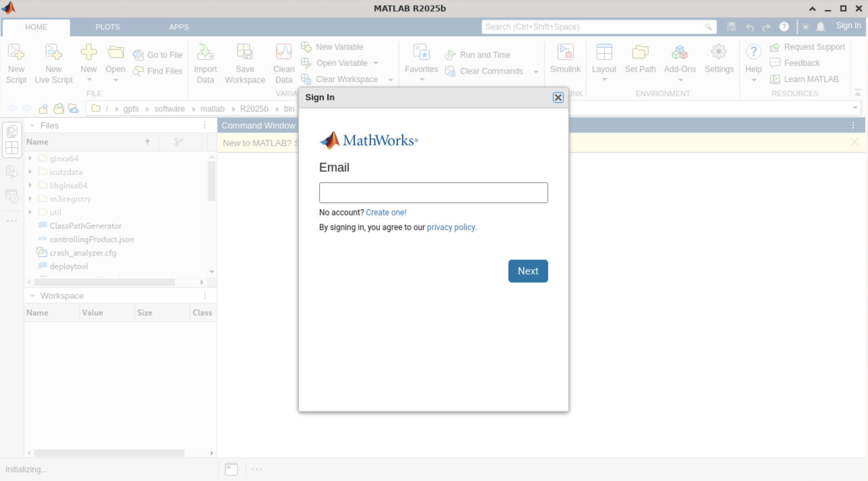
Task: Open the Command Window options menu
Action: [x=853, y=125]
